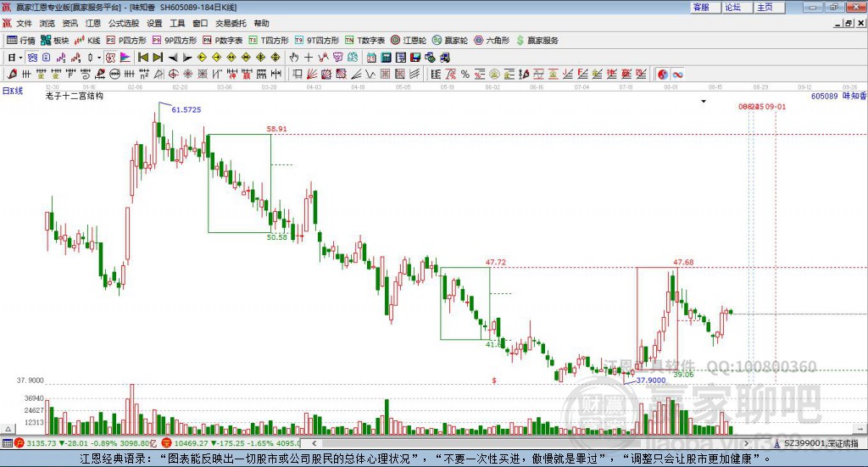Jump to first bar icon

point(143,58)
